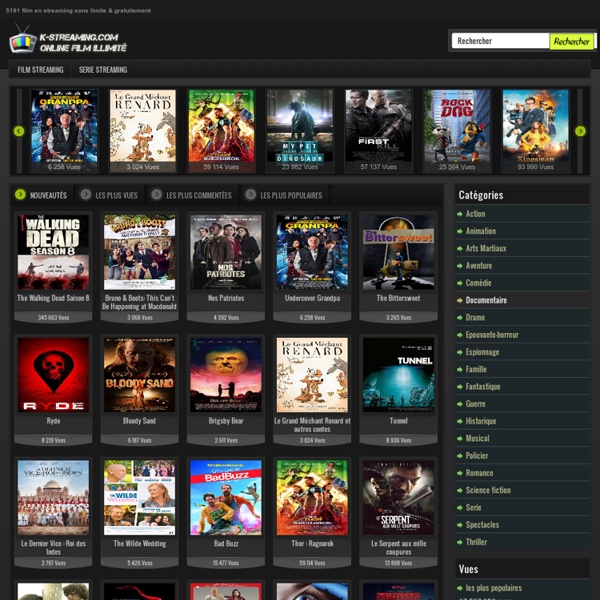Click the green arrow next to Animation
Screen dimensions: 600x600
click(460, 232)
